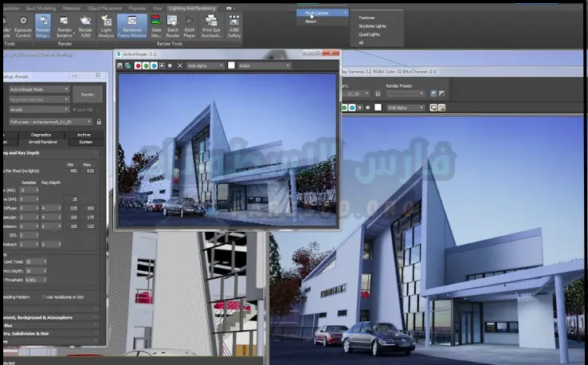
Task: Open the ActiveShade Mode target dropdown
Action: [38, 90]
